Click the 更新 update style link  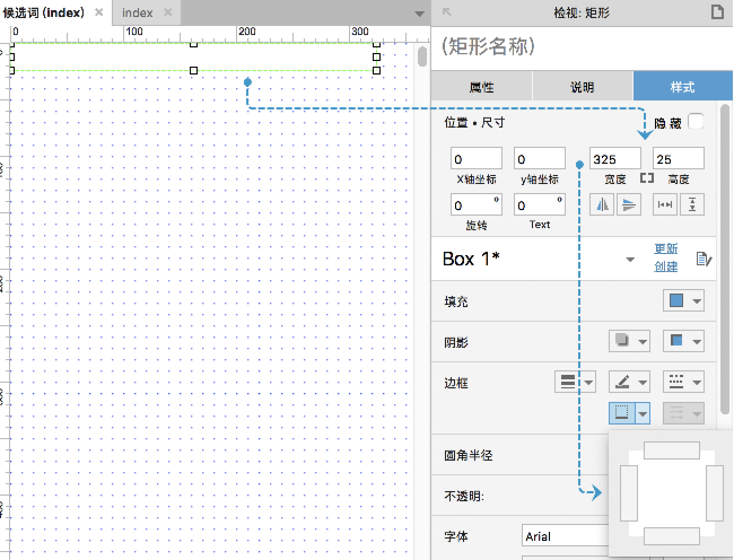coord(666,248)
